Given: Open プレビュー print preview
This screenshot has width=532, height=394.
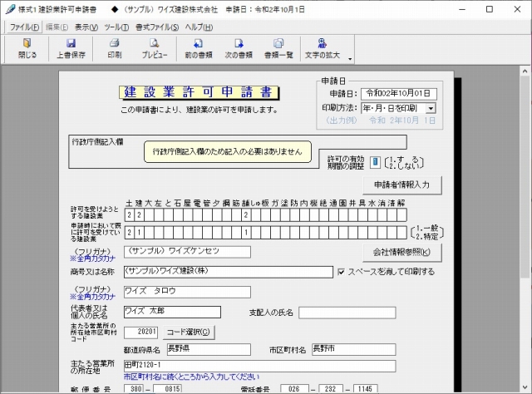Looking at the screenshot, I should (x=154, y=48).
